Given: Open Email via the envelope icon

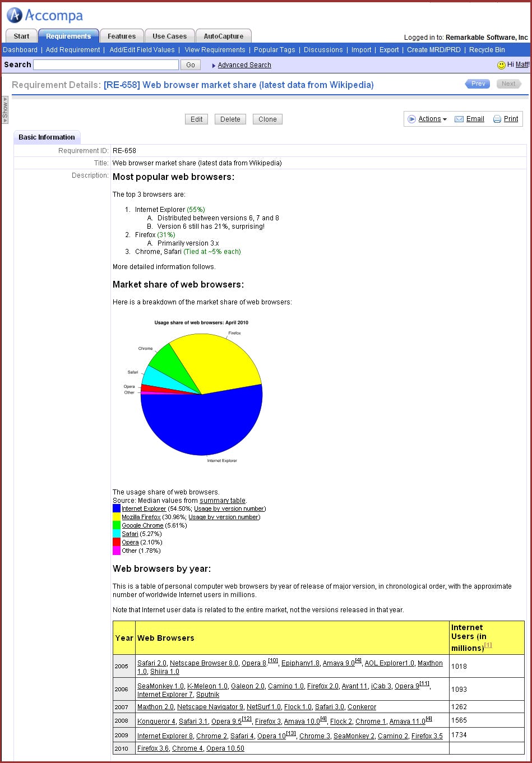Looking at the screenshot, I should (459, 119).
